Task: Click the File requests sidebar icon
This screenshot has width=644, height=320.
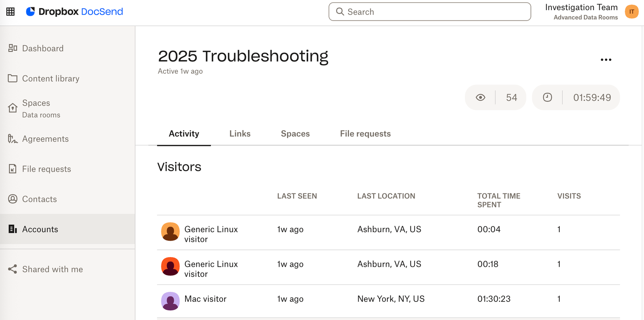Action: click(12, 169)
